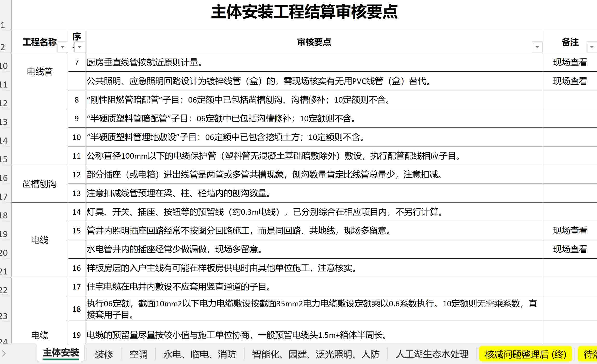The image size is (597, 364).
Task: Click the cell starting with 执行06定额
Action: [314, 309]
